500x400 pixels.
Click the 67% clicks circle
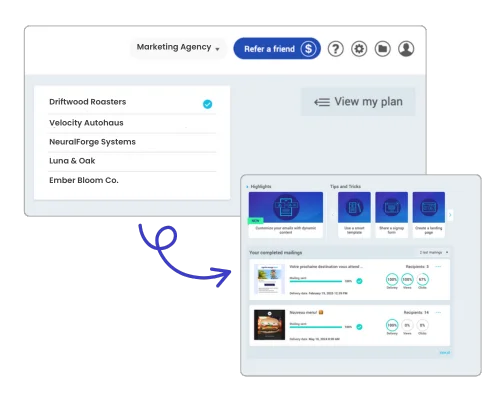tap(422, 279)
